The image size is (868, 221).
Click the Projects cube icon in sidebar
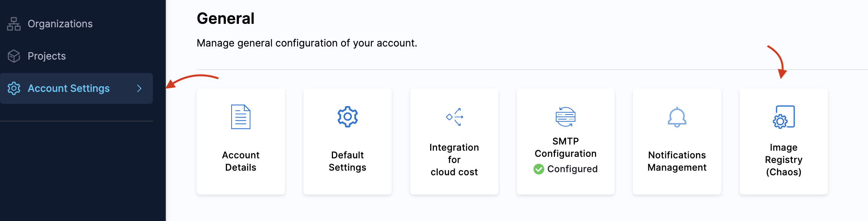click(14, 56)
